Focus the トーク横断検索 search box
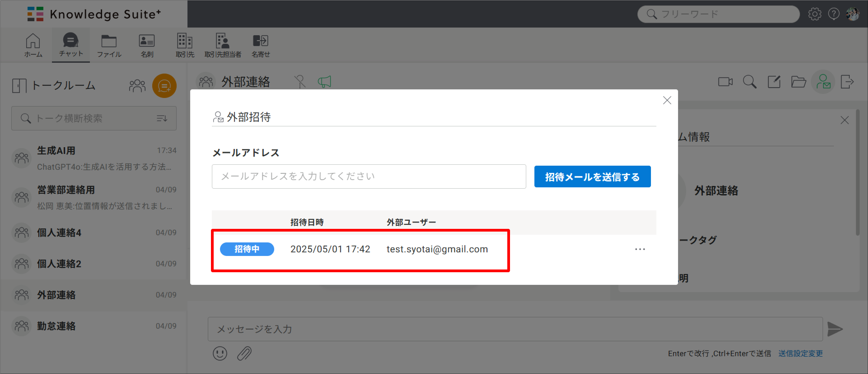 coord(94,118)
